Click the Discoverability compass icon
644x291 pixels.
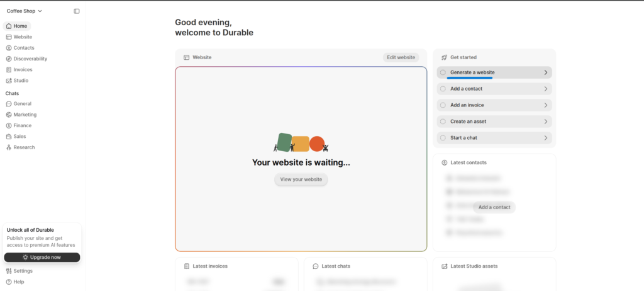point(9,59)
